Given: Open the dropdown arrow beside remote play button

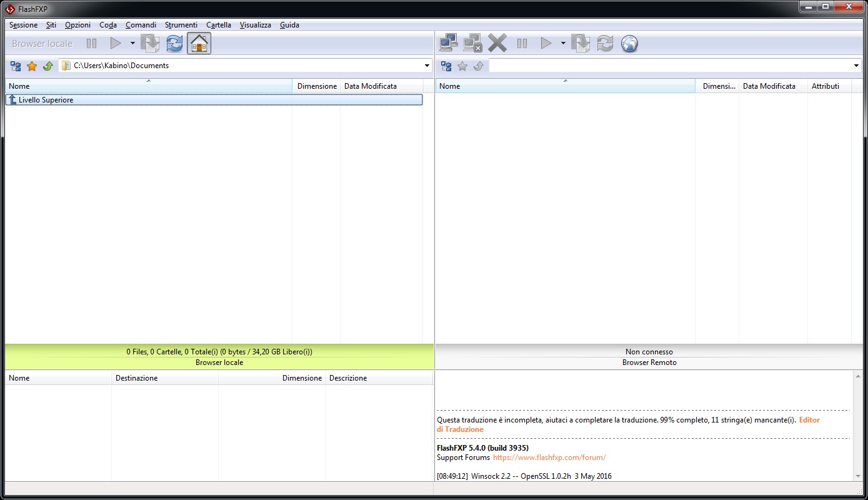Looking at the screenshot, I should coord(563,44).
